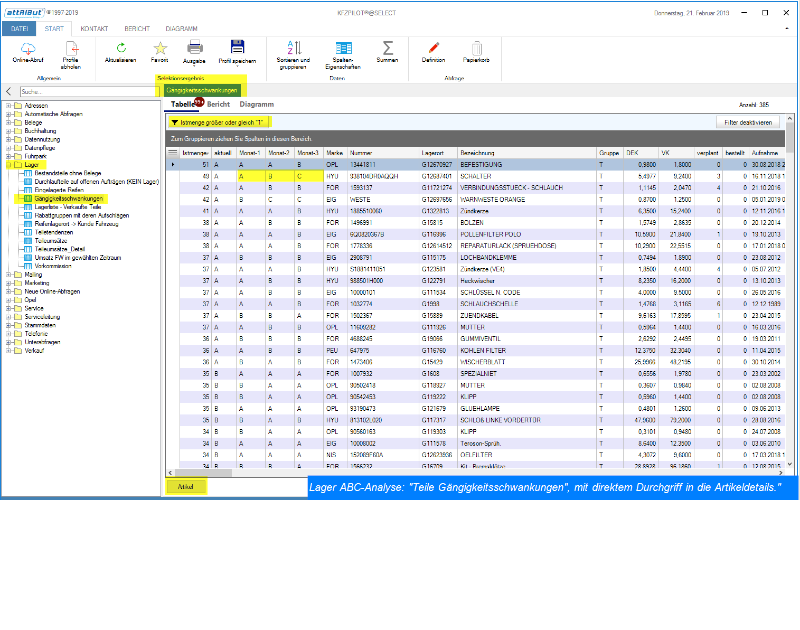Open the KONTAKT ribbon tab

click(94, 29)
